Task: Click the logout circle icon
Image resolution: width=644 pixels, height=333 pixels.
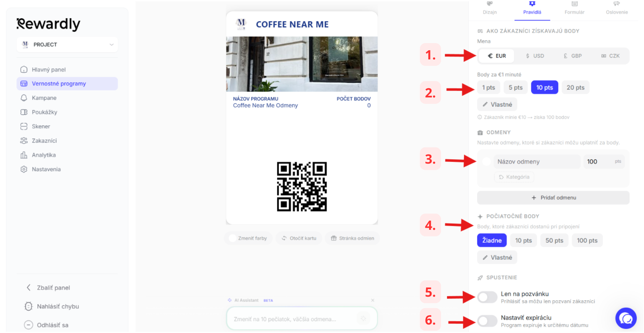Action: click(x=28, y=325)
